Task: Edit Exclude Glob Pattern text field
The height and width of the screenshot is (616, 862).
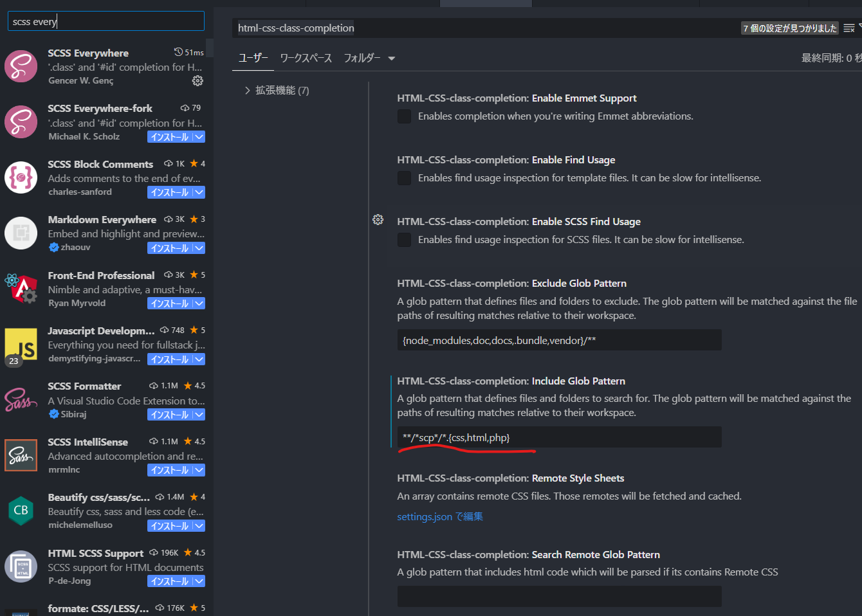Action: tap(559, 340)
